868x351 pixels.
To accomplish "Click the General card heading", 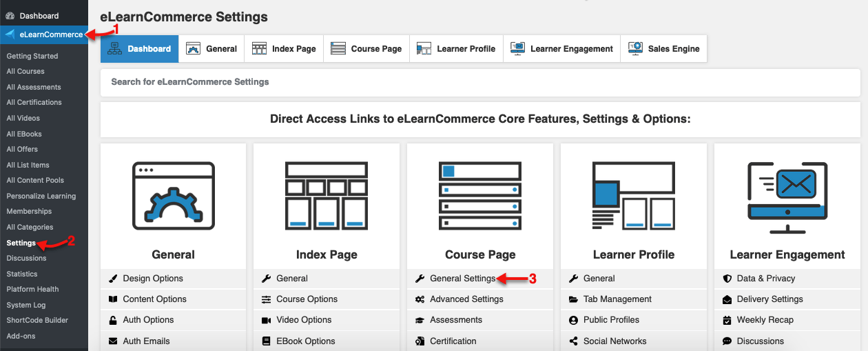I will [x=173, y=254].
